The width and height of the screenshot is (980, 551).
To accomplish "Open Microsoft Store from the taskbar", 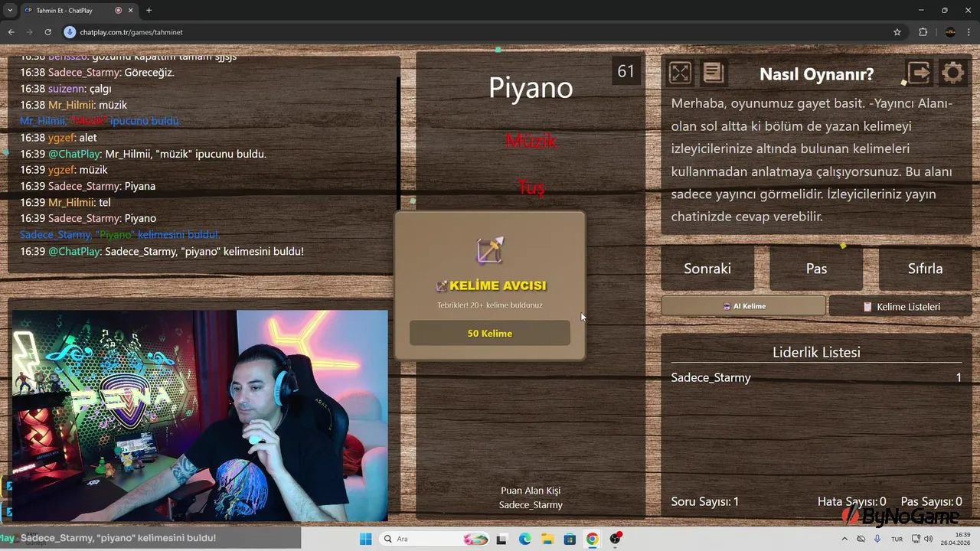I will tap(570, 539).
